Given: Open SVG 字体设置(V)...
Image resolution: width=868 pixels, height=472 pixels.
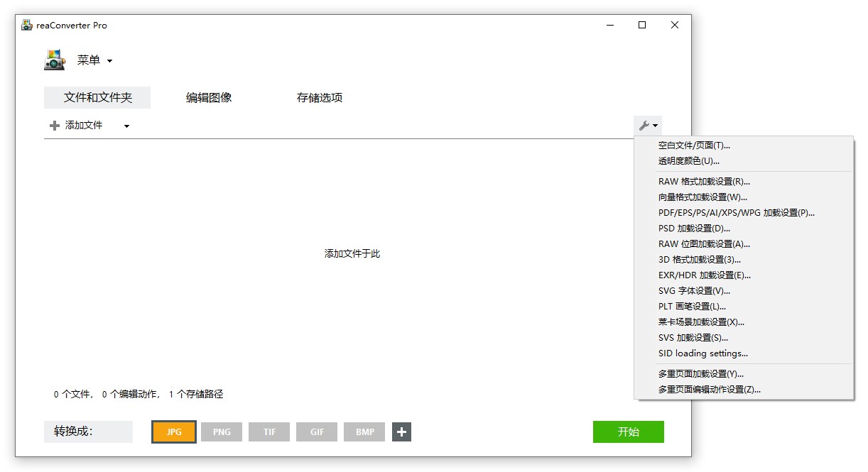Looking at the screenshot, I should point(744,291).
